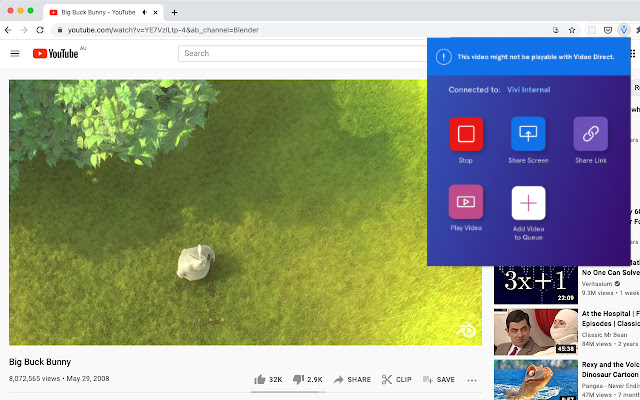Click the macOS green fullscreen window button
Viewport: 640px width, 400px height.
point(30,11)
